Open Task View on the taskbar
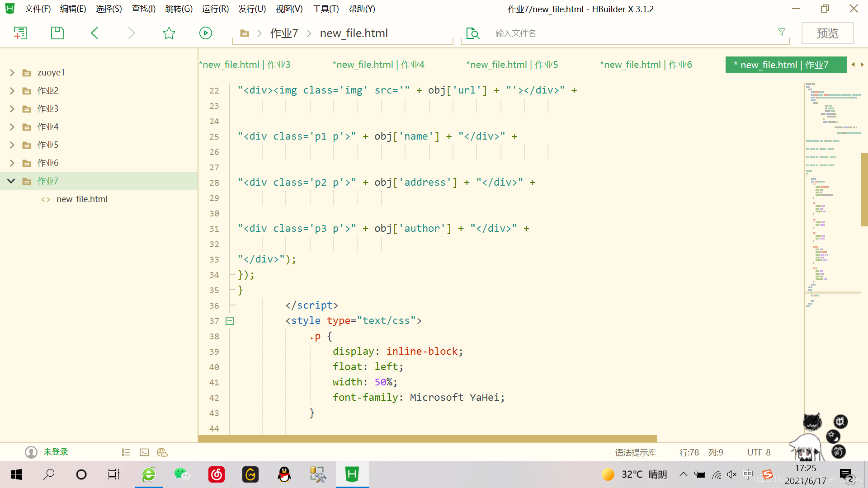 point(114,474)
